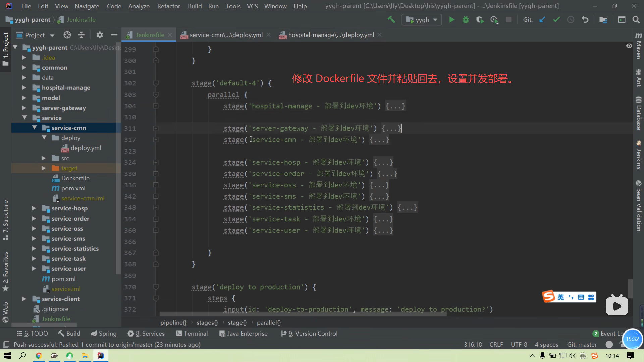The height and width of the screenshot is (362, 644).
Task: Switch to hospital-manage deploy.yml tab
Action: [x=331, y=35]
